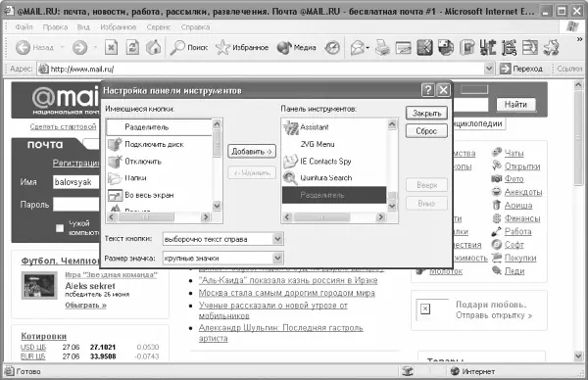Open the Финансы link
The width and height of the screenshot is (588, 380).
point(522,218)
